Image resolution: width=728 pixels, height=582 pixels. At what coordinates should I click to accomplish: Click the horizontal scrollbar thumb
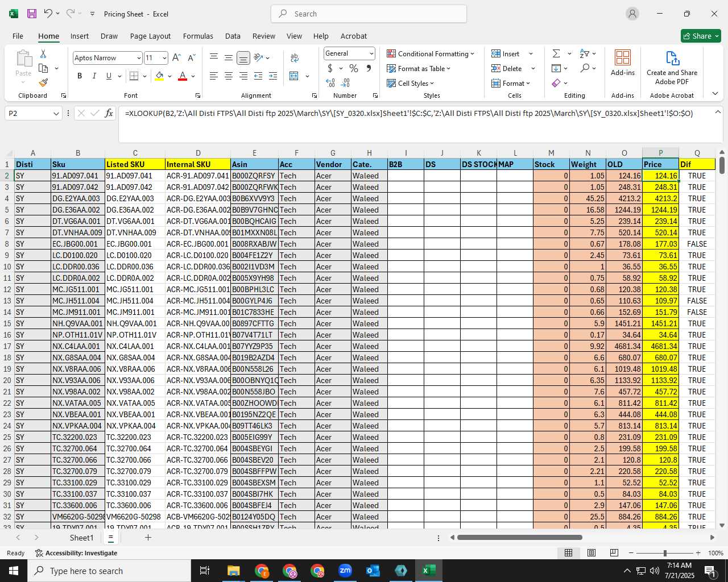point(519,537)
